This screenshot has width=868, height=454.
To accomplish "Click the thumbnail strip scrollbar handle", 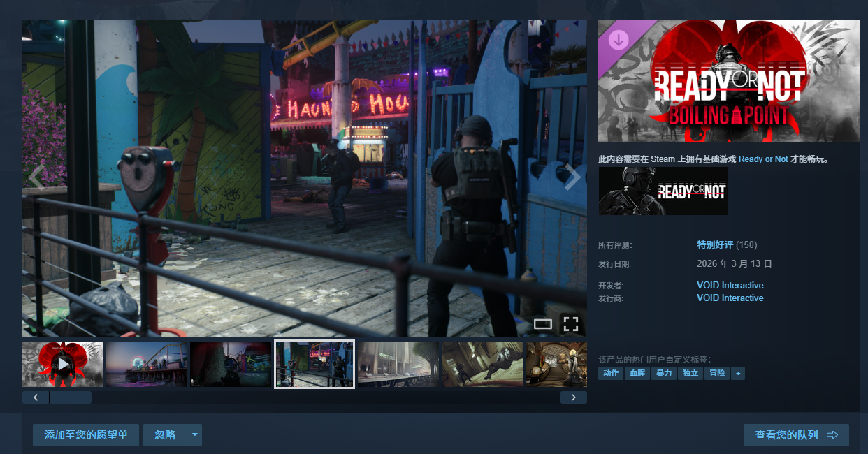I will point(71,397).
